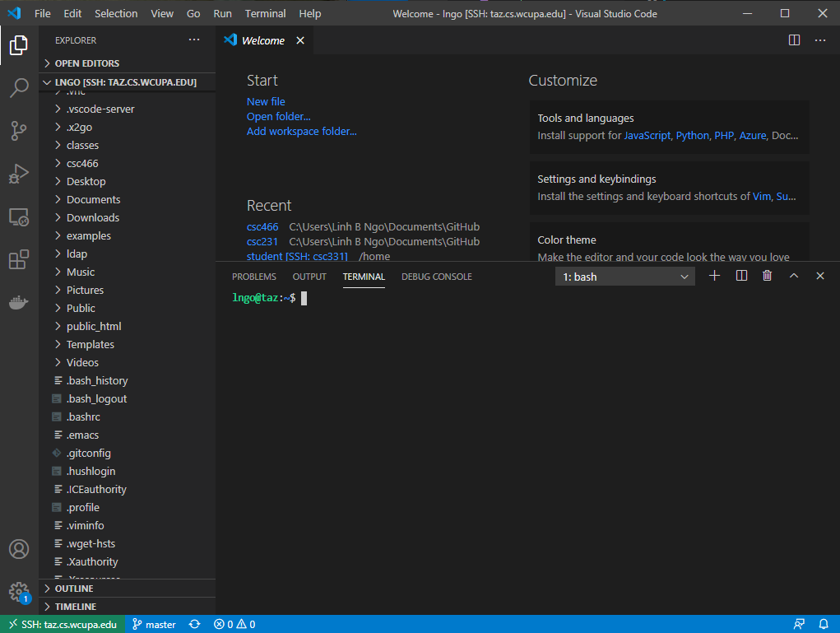Open Explorer views and more actions menu
This screenshot has width=840, height=633.
(x=194, y=40)
